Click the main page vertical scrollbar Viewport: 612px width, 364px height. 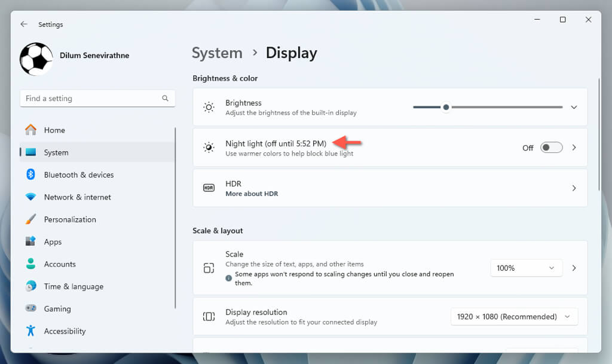click(x=599, y=134)
